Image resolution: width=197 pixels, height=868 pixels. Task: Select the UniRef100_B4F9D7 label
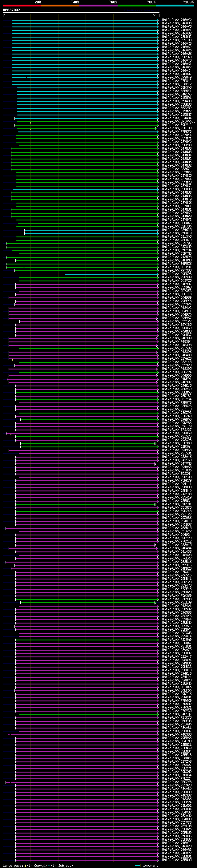click(x=177, y=284)
